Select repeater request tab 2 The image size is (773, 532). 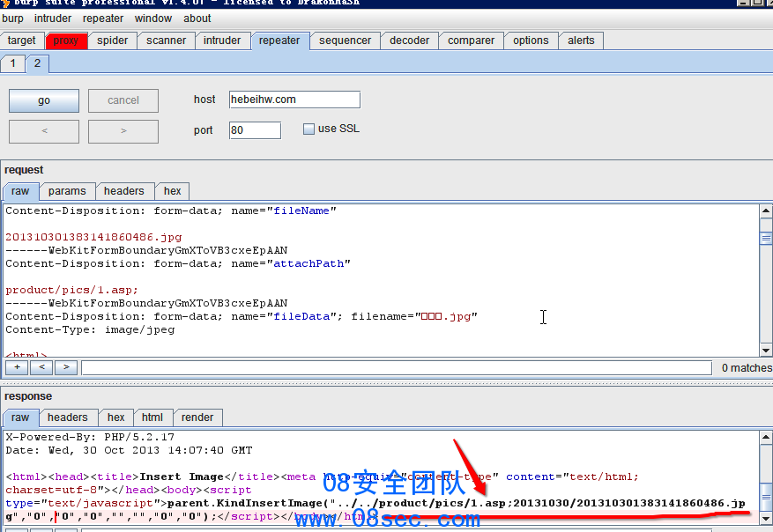click(x=37, y=63)
